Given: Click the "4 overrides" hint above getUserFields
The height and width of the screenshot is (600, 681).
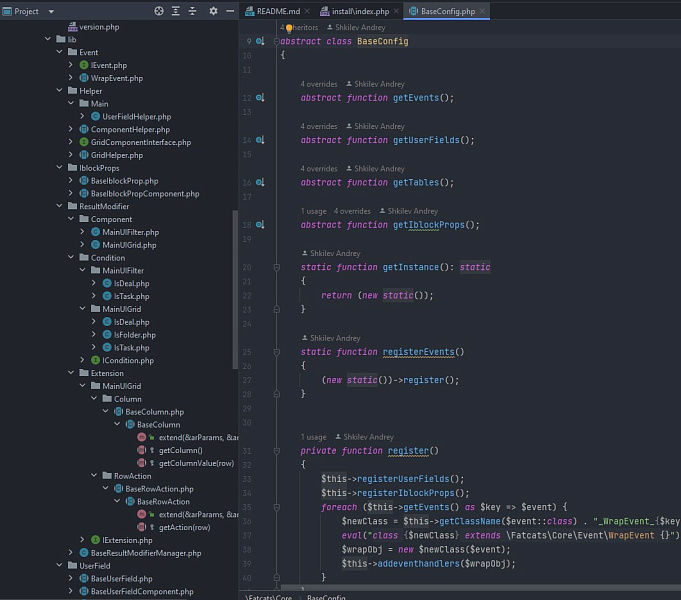Looking at the screenshot, I should click(x=319, y=127).
